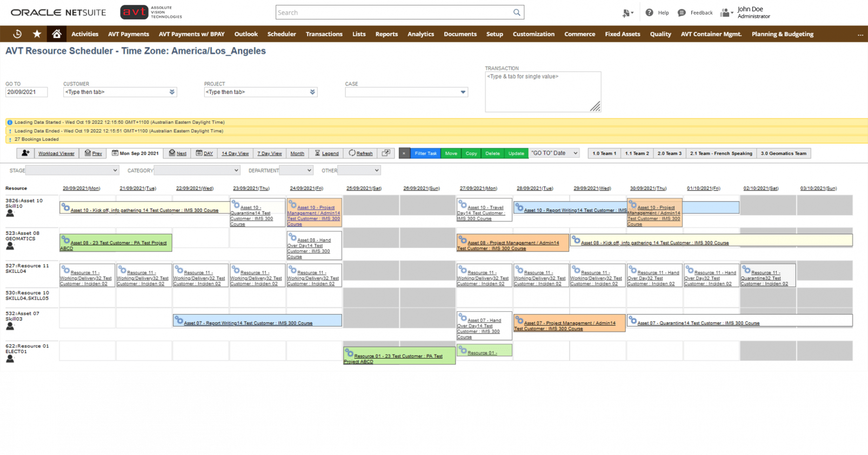Click the blue Filter Task button
868x455 pixels.
426,153
